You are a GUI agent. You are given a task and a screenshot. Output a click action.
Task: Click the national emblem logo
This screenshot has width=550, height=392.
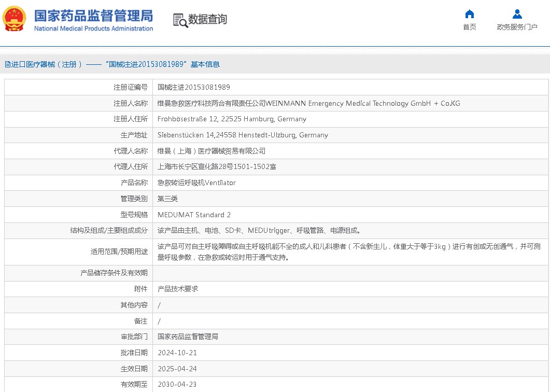point(15,19)
